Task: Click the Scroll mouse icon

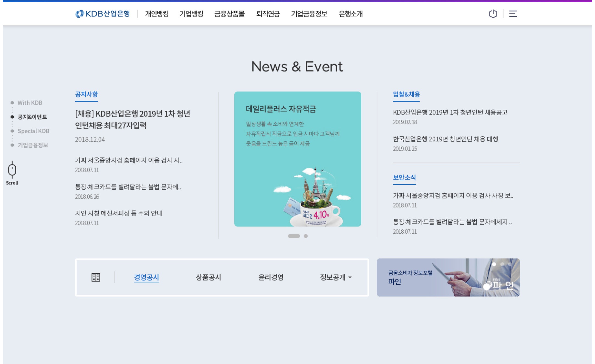Action: [12, 170]
